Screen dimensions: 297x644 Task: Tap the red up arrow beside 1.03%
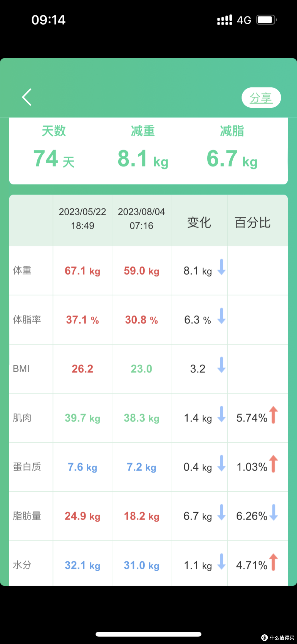click(x=273, y=464)
